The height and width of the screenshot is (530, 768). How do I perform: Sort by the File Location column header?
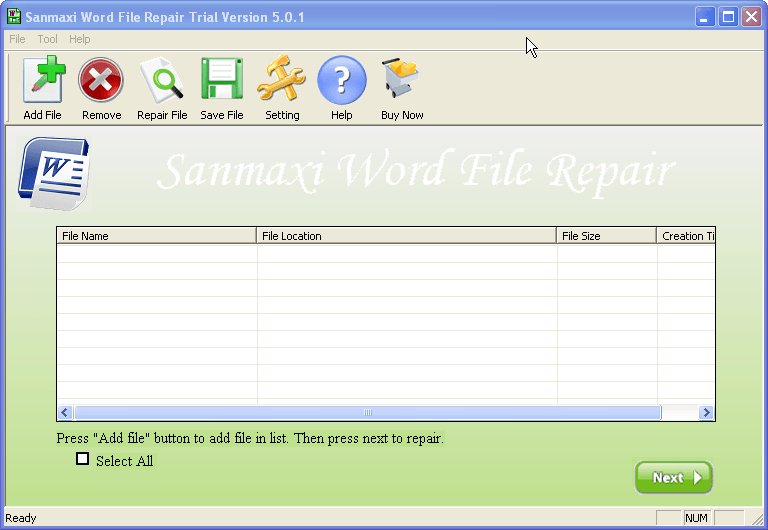407,236
